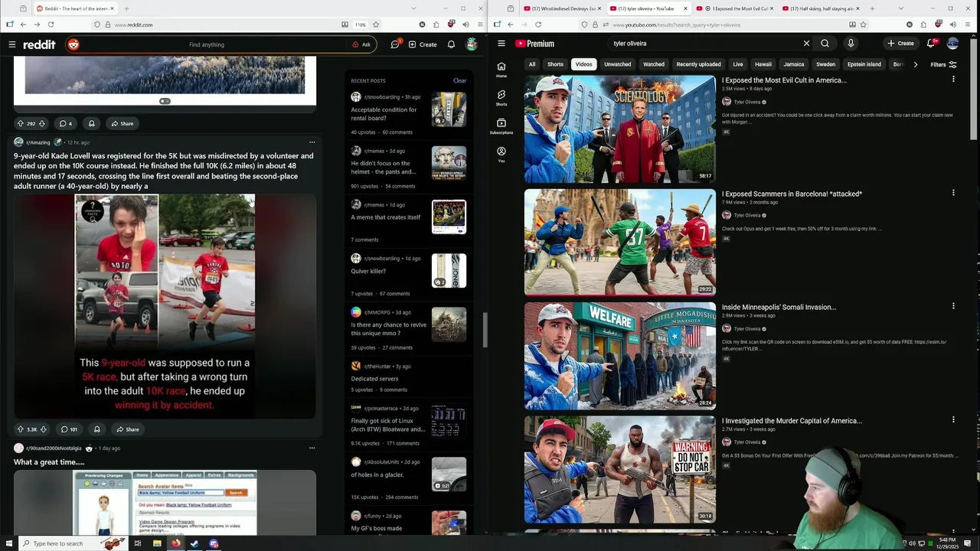Click YouTube Create button
Image resolution: width=980 pixels, height=551 pixels.
coord(900,44)
